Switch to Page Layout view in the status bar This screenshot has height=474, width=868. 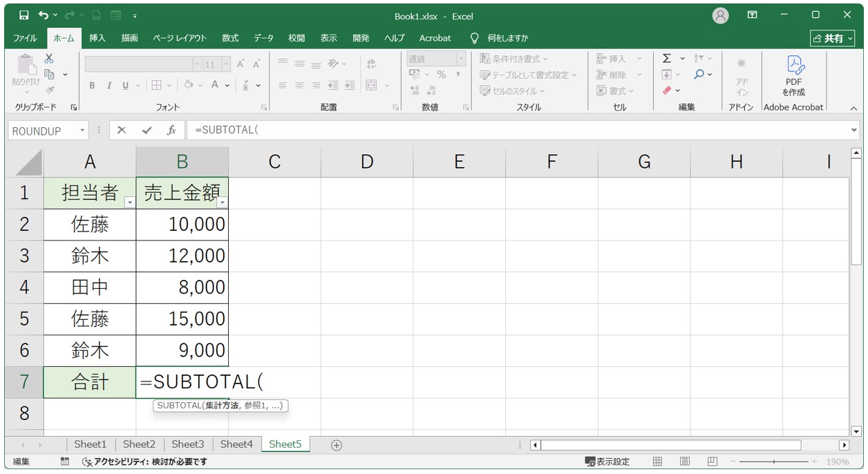point(684,462)
